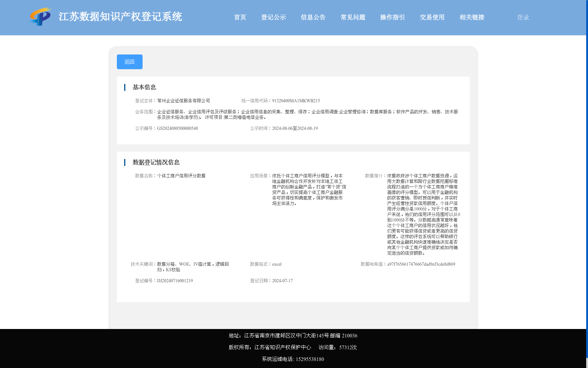Click the footer phone number 15295538180
588x368 pixels.
pyautogui.click(x=310, y=359)
